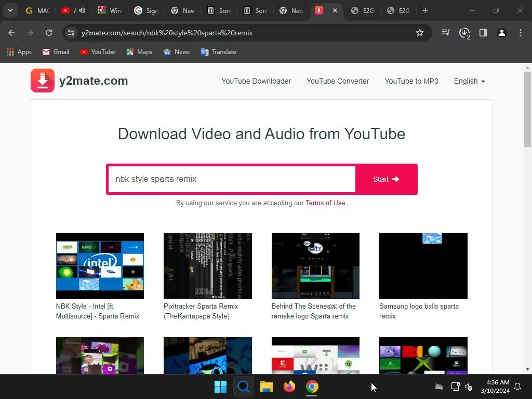Viewport: 532px width, 399px height.
Task: Open the Translate bookmark
Action: tap(219, 52)
